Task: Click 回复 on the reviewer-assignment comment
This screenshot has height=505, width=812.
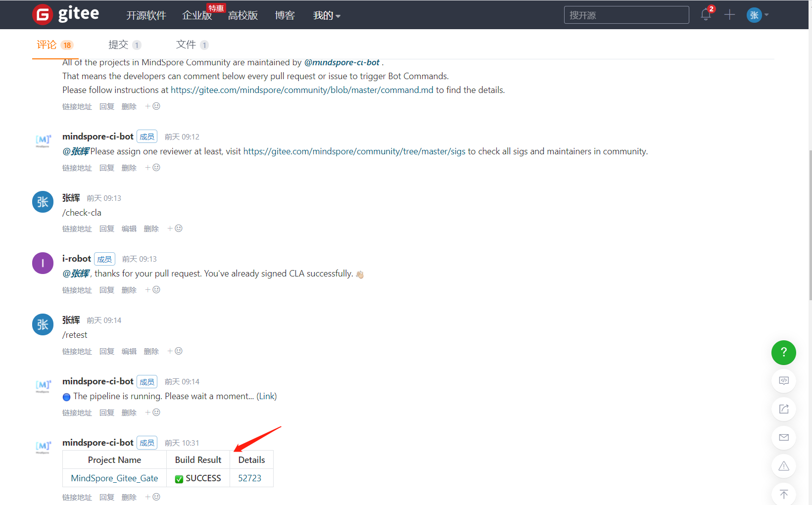Action: coord(107,168)
